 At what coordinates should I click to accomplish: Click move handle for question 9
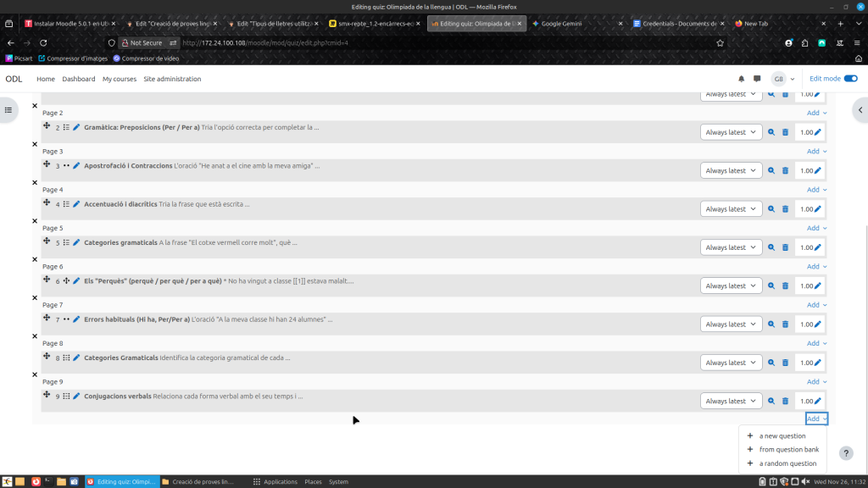(47, 395)
